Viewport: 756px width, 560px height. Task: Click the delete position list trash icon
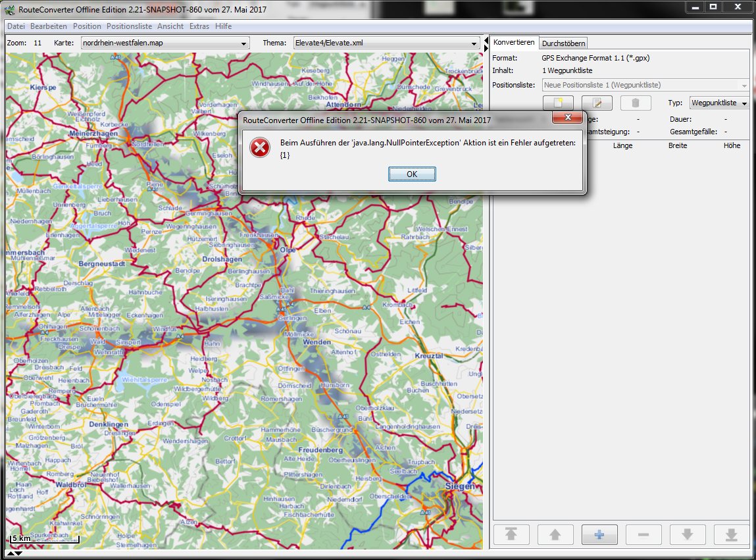[635, 103]
